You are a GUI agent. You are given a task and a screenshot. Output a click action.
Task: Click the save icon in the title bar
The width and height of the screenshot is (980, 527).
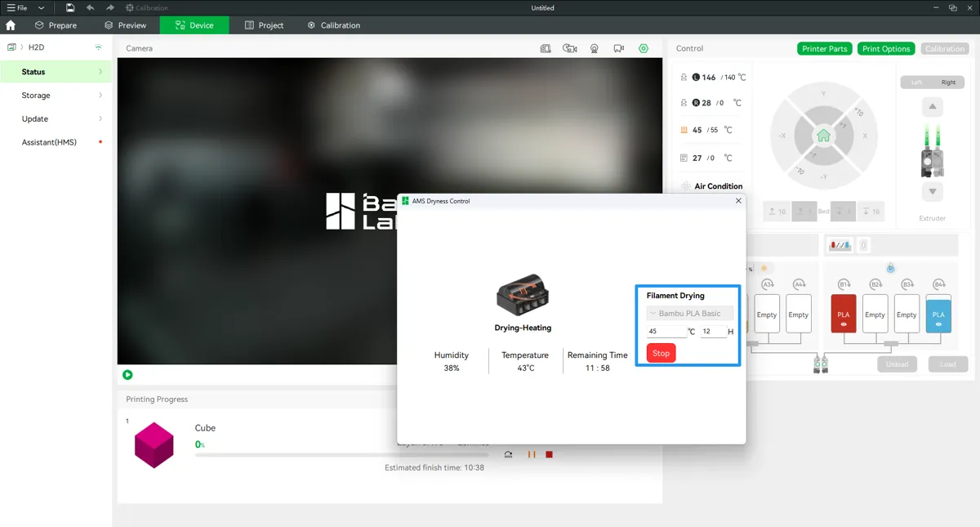(x=71, y=7)
